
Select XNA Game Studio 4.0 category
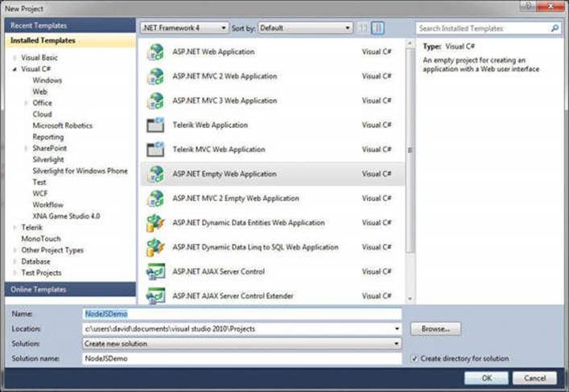click(x=66, y=217)
